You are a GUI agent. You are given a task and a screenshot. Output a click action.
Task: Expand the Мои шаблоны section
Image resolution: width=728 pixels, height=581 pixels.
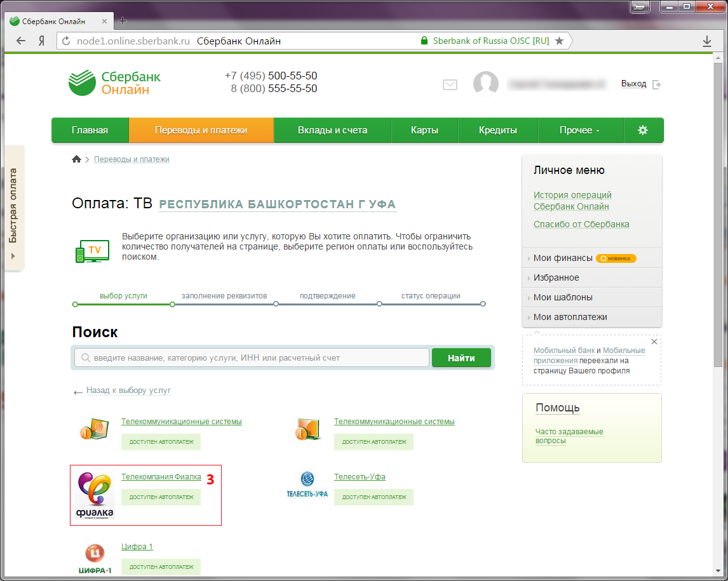pyautogui.click(x=592, y=297)
